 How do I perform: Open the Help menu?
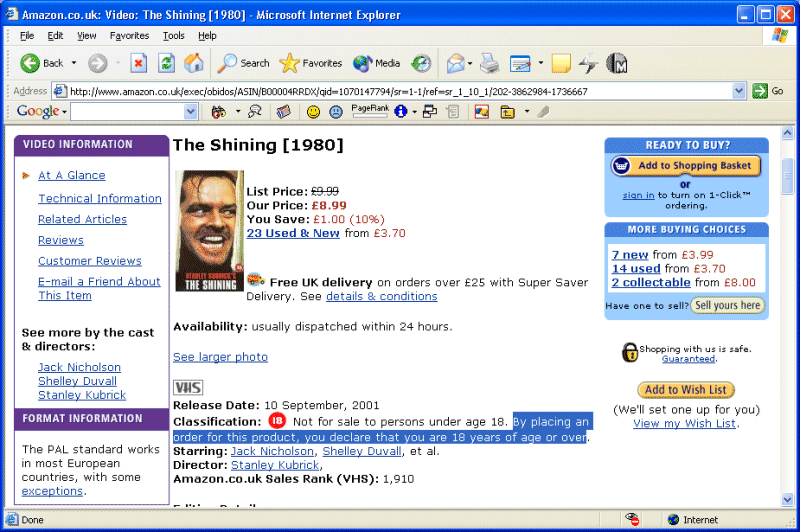pyautogui.click(x=207, y=36)
